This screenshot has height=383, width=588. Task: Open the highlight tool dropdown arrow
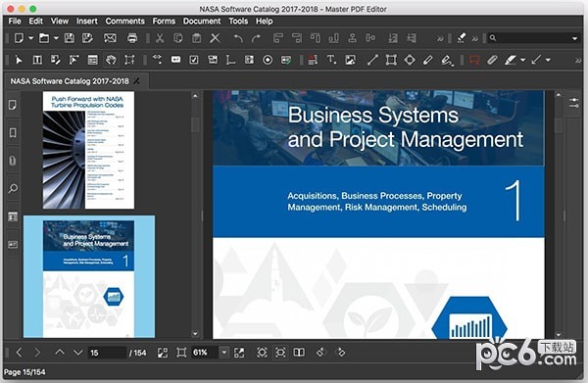tap(522, 60)
